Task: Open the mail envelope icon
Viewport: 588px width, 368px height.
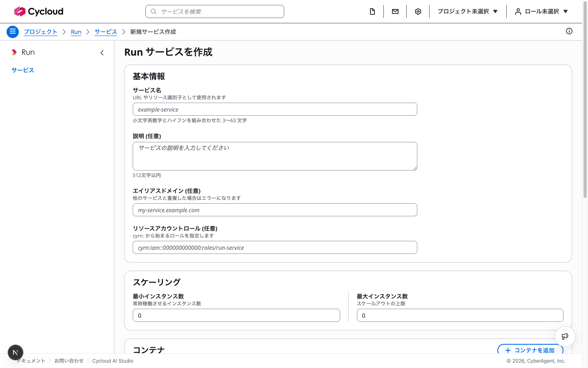Action: coord(395,11)
